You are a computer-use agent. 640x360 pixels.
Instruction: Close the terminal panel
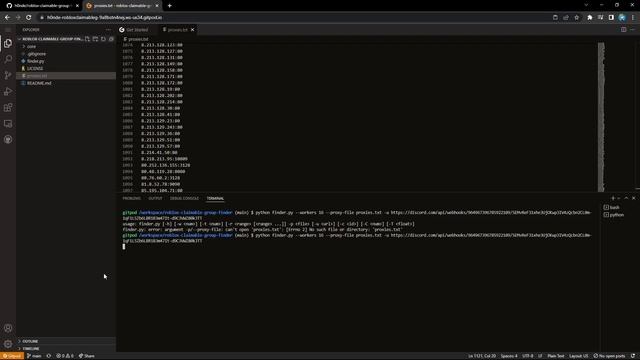pyautogui.click(x=633, y=198)
